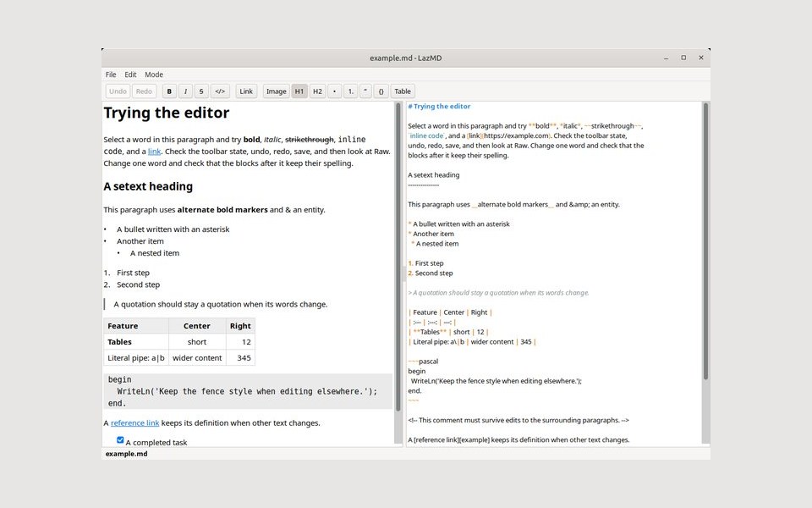This screenshot has width=812, height=508.
Task: Click the rendered editor pane's vertical scrollbar
Action: pyautogui.click(x=398, y=257)
